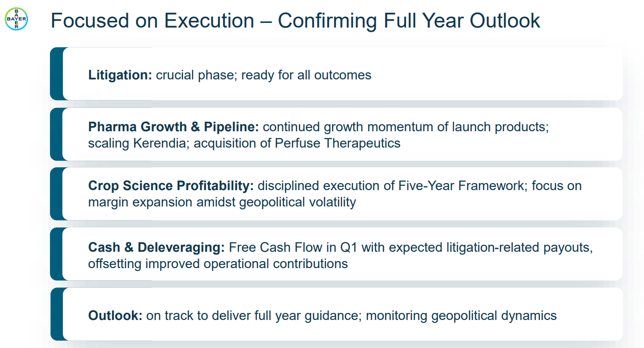This screenshot has height=348, width=644.
Task: Click 'margin expansion amidst geopolitical volatility' text
Action: (x=222, y=202)
